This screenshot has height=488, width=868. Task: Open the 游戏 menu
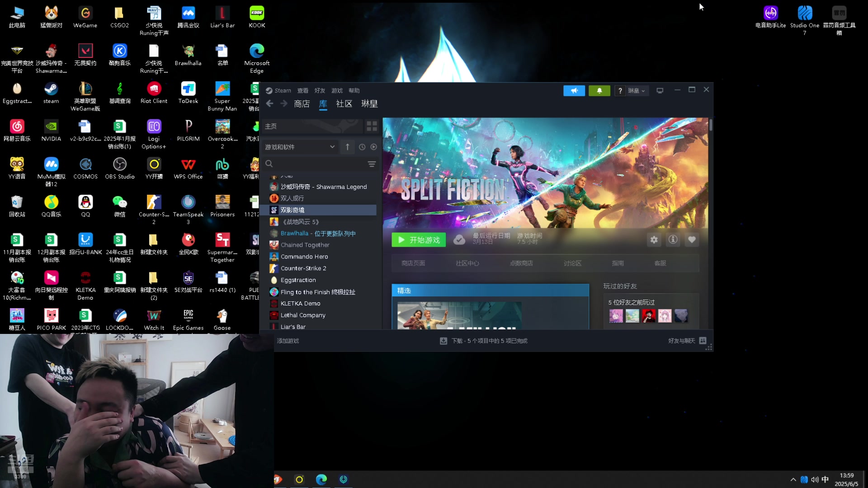(x=337, y=91)
